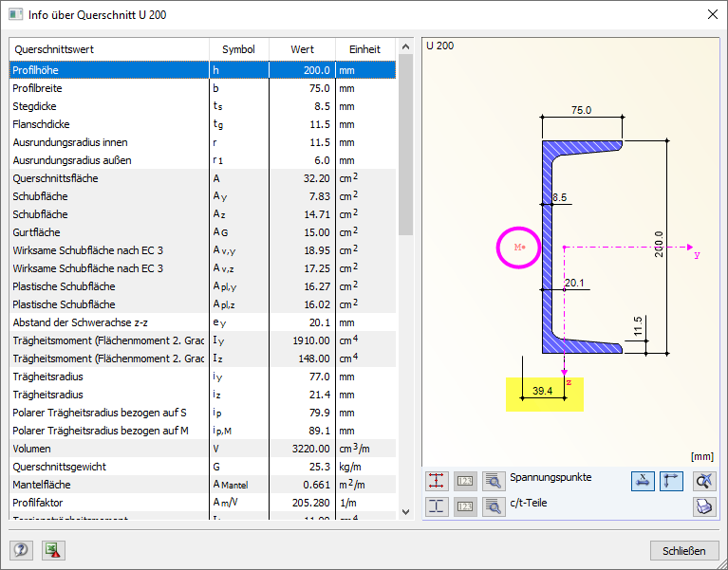Select the Trägheitsmoment row with value 148.00
728x570 pixels.
point(202,359)
